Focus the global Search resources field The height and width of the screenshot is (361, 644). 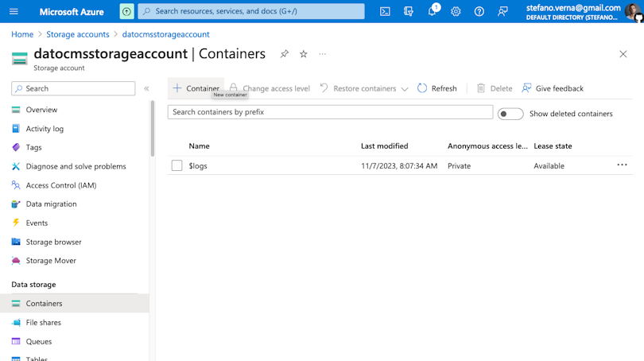(251, 11)
